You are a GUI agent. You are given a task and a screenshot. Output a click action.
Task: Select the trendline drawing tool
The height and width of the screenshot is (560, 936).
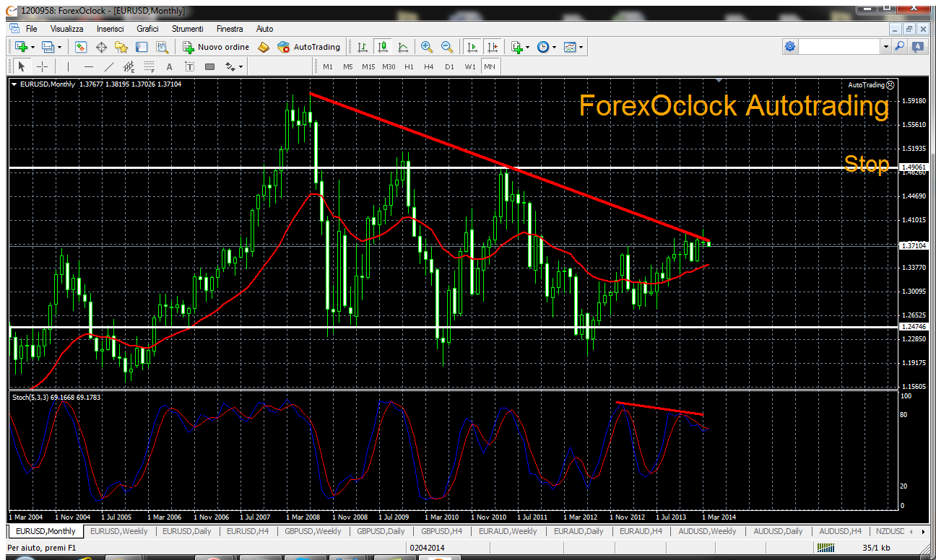[x=108, y=67]
